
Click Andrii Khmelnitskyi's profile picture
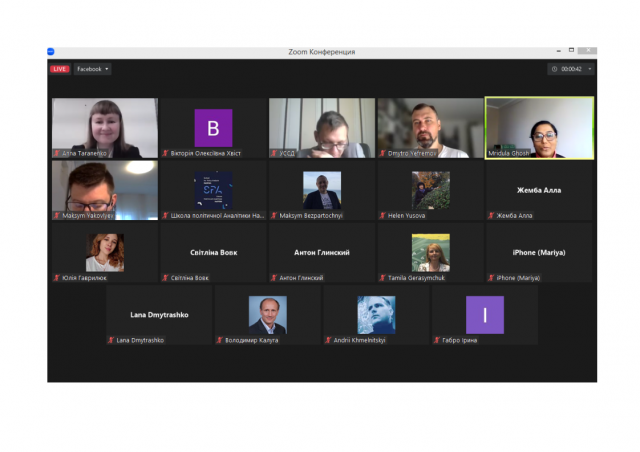(x=376, y=314)
